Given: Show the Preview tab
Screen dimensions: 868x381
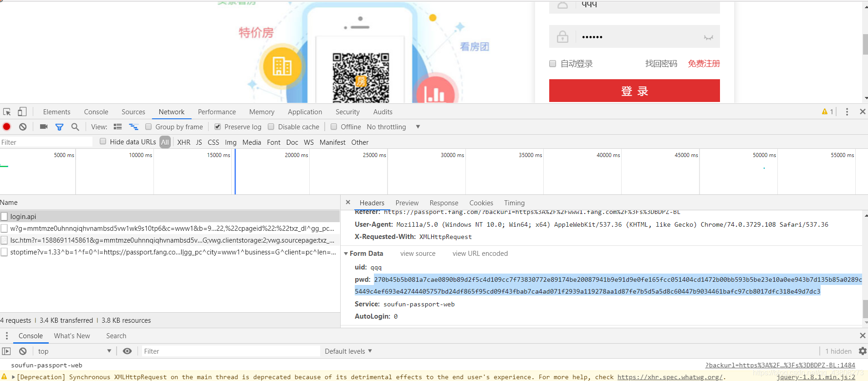Looking at the screenshot, I should tap(407, 203).
